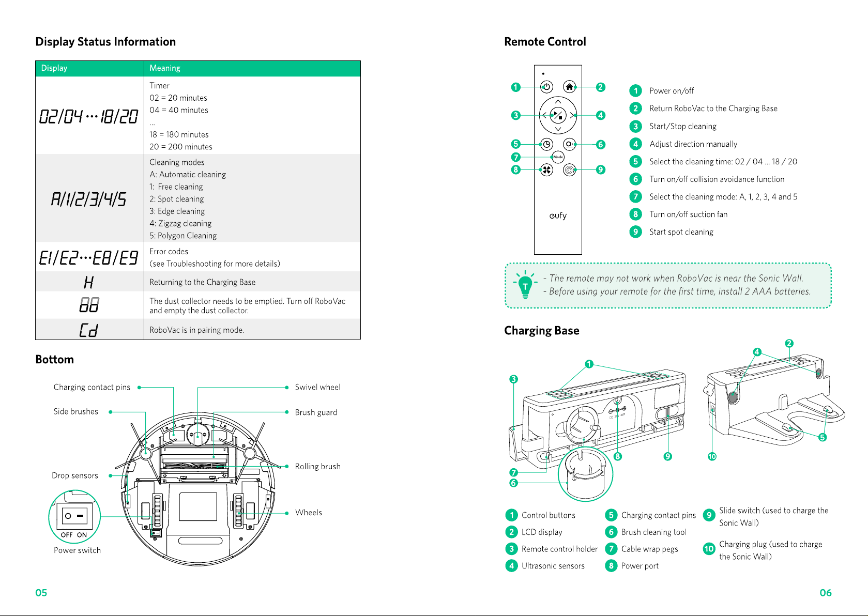Click the up arrow on the remote dial
This screenshot has width=868, height=616.
pos(558,102)
